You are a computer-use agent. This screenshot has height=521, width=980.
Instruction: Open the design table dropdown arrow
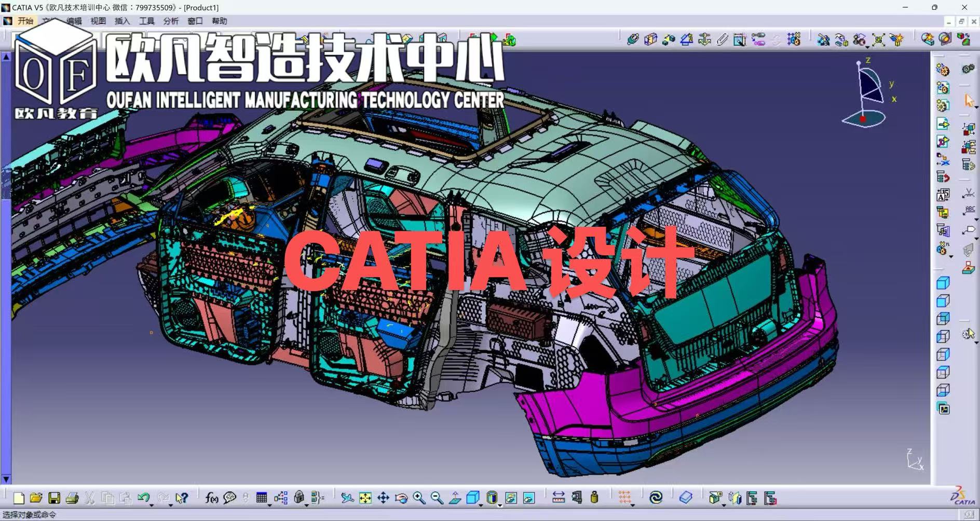(x=269, y=504)
